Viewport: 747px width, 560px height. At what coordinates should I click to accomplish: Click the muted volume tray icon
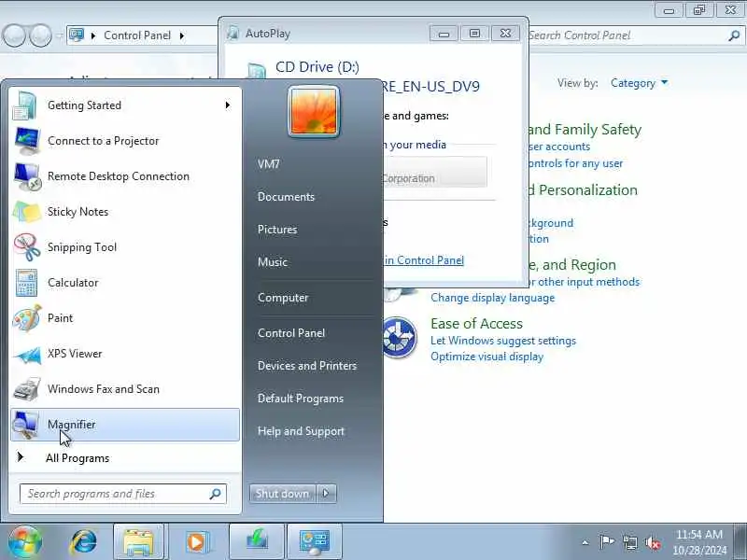point(653,542)
